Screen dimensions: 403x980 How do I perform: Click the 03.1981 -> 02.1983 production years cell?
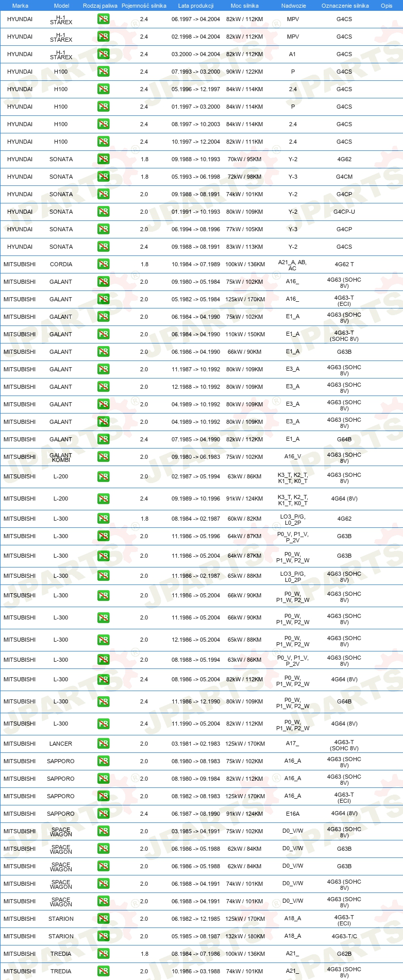[196, 744]
